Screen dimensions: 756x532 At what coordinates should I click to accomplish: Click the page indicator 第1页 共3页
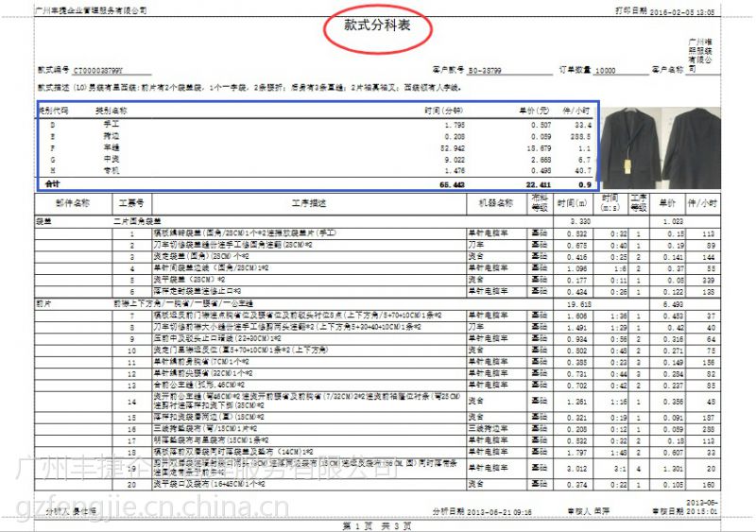coord(375,523)
